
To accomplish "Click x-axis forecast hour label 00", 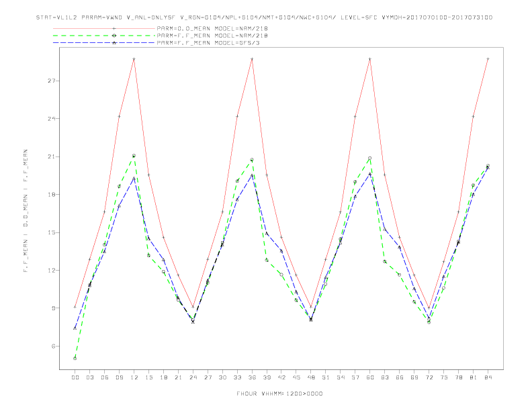I will point(75,377).
